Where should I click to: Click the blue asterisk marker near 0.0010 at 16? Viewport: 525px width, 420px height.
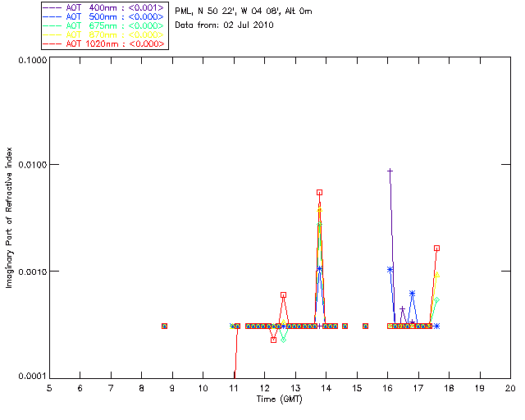[390, 269]
